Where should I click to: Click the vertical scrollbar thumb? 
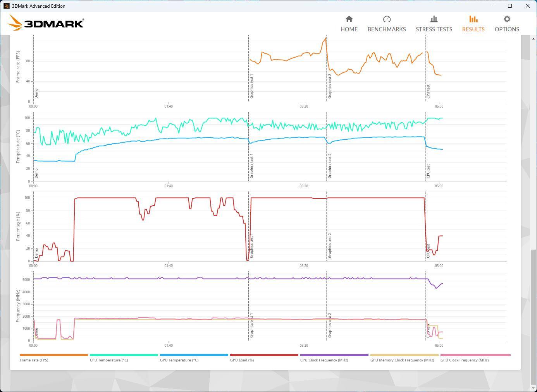[x=533, y=317]
